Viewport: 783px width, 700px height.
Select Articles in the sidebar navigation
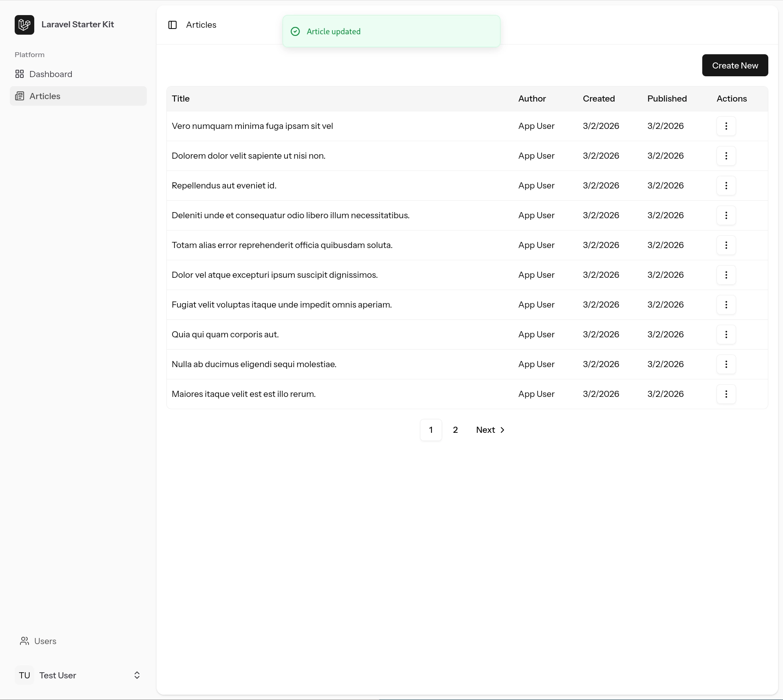click(44, 96)
